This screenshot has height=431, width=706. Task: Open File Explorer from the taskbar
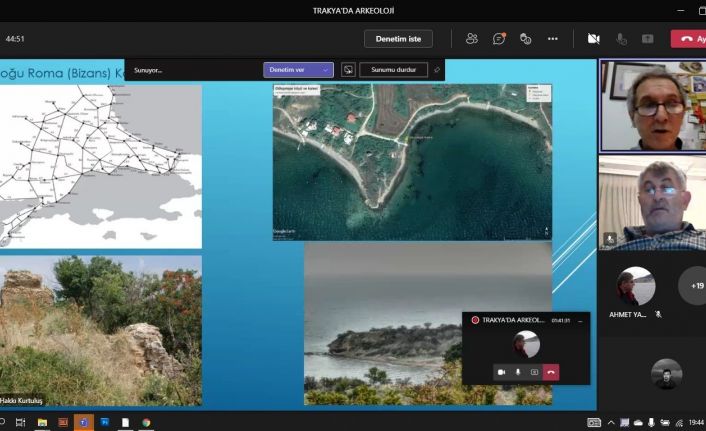click(x=42, y=423)
